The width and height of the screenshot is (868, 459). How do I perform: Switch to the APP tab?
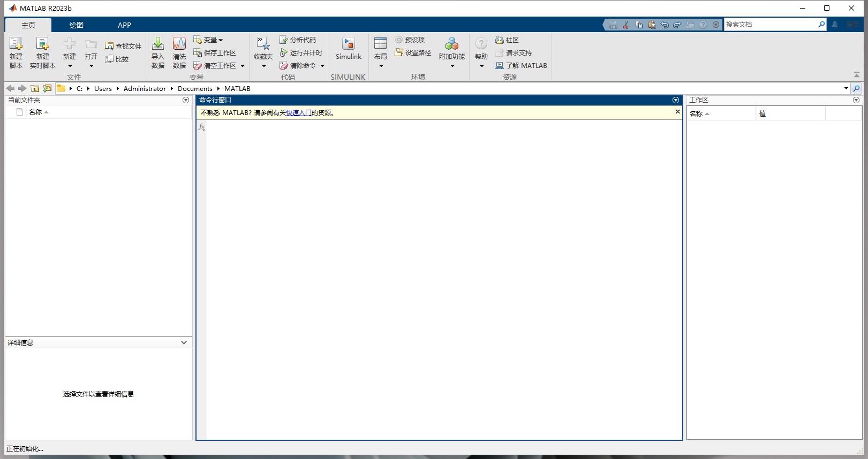(x=124, y=25)
